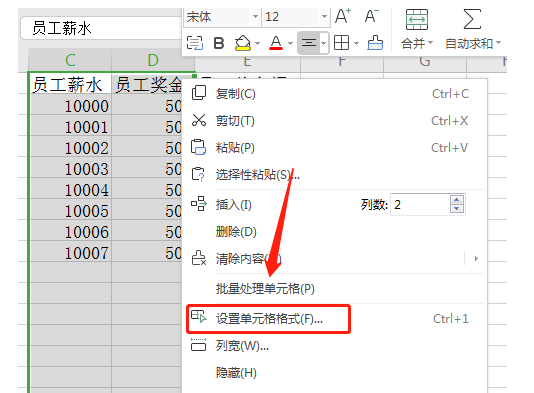Open 设置单元格格式(F)... dialog
Image resolution: width=534 pixels, height=393 pixels.
click(269, 319)
